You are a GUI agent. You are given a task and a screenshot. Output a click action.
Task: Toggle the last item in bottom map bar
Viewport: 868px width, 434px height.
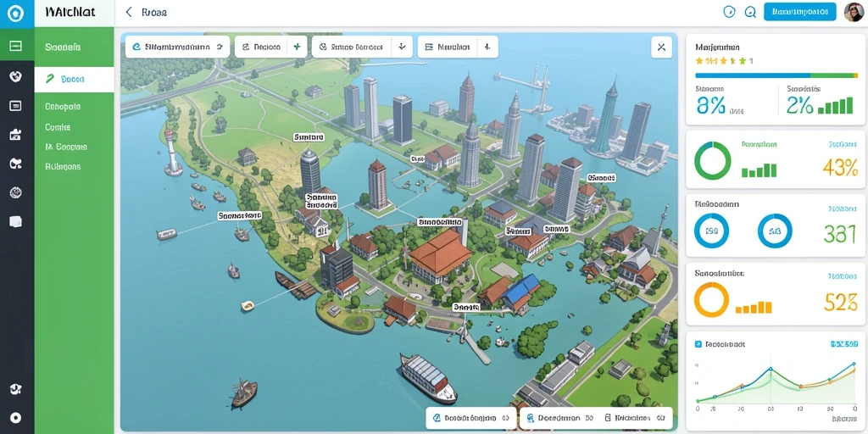coord(636,418)
